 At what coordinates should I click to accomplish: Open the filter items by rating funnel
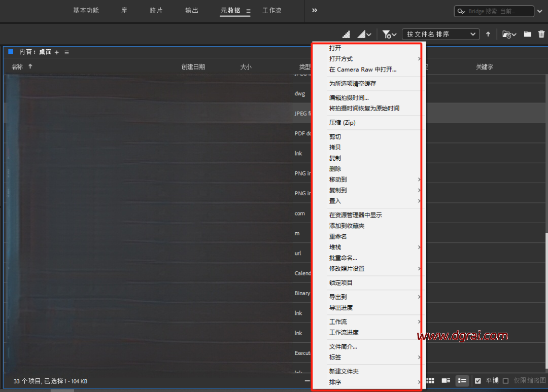(389, 34)
